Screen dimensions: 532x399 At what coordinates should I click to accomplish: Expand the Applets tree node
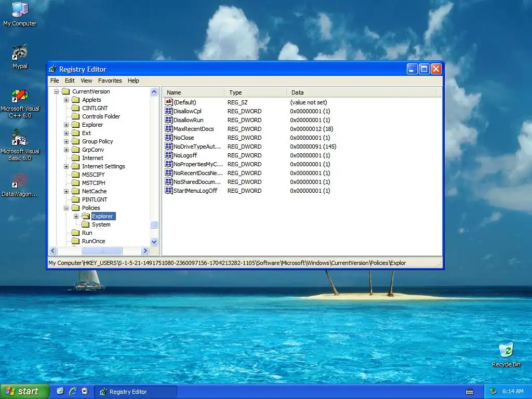pos(66,100)
